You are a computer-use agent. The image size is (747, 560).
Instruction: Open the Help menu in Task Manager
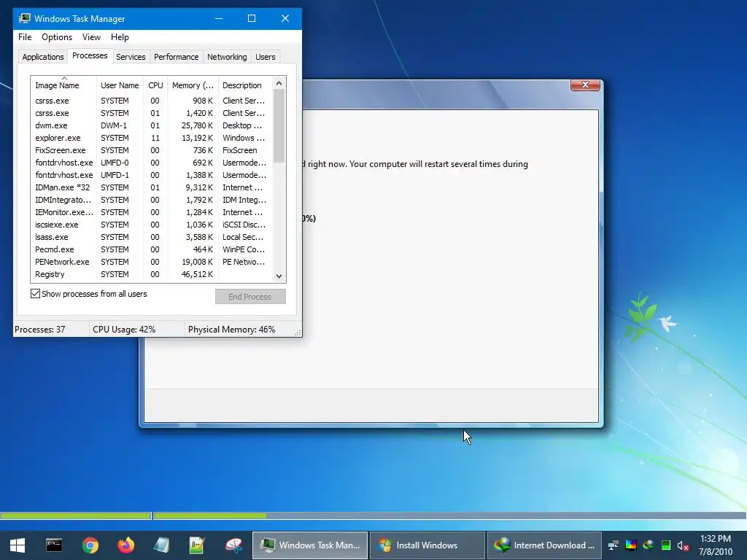[x=120, y=37]
